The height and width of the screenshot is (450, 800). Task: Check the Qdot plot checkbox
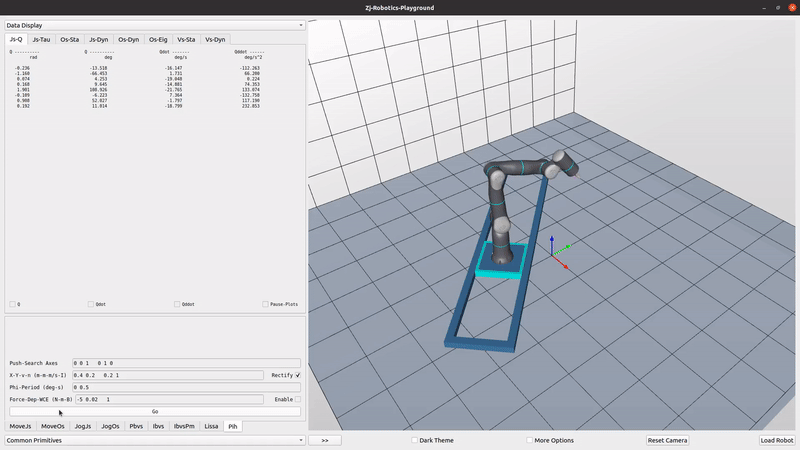(91, 304)
